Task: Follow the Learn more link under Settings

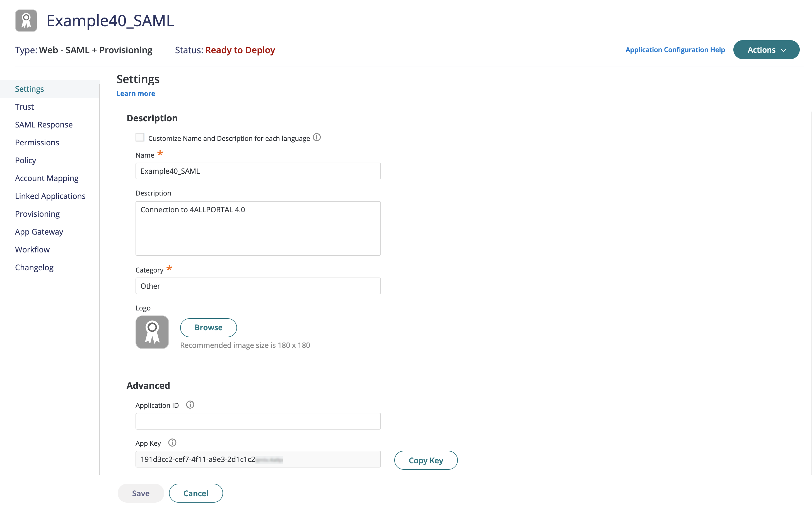Action: (136, 93)
